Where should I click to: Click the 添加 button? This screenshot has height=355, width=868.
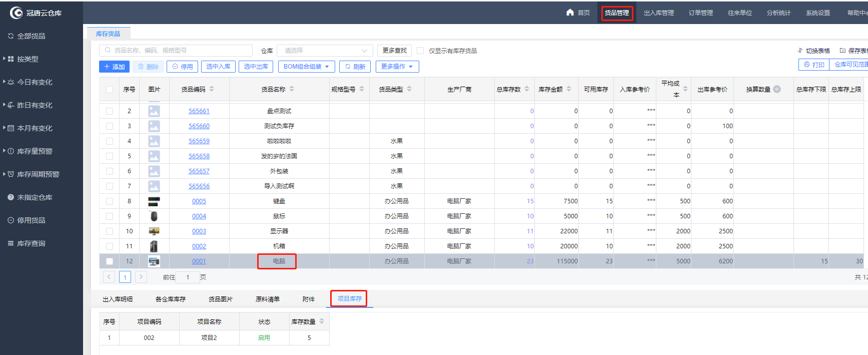point(114,67)
